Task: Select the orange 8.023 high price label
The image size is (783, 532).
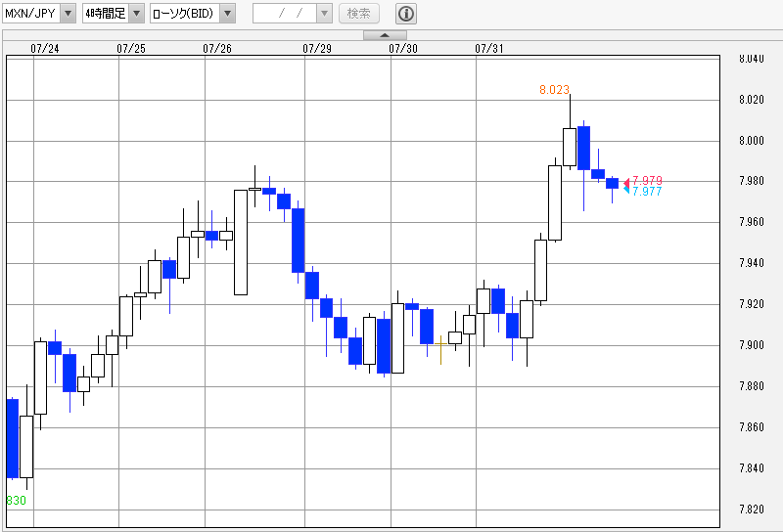Action: (x=554, y=90)
